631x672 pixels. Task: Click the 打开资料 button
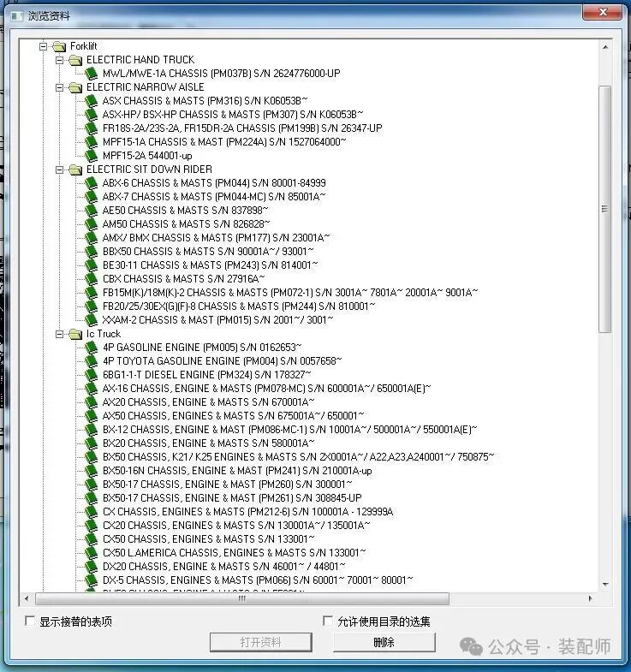click(260, 642)
